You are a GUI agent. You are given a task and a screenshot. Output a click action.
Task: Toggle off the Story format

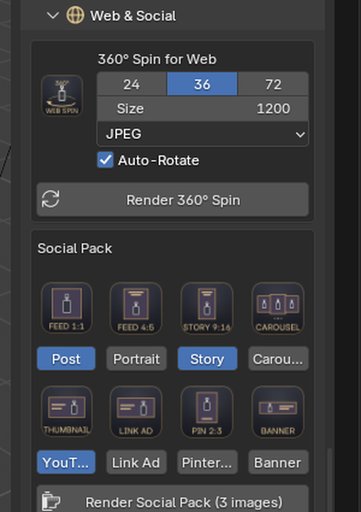[x=207, y=359]
